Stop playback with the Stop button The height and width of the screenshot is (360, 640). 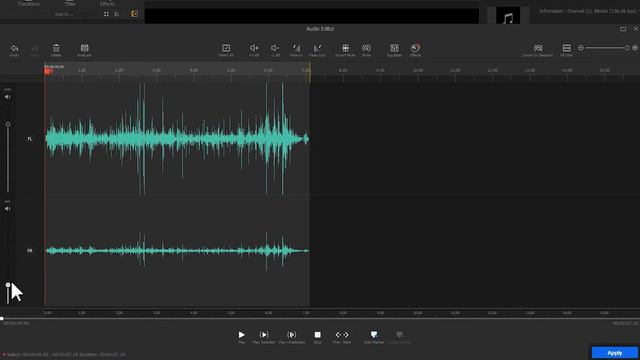tap(318, 335)
